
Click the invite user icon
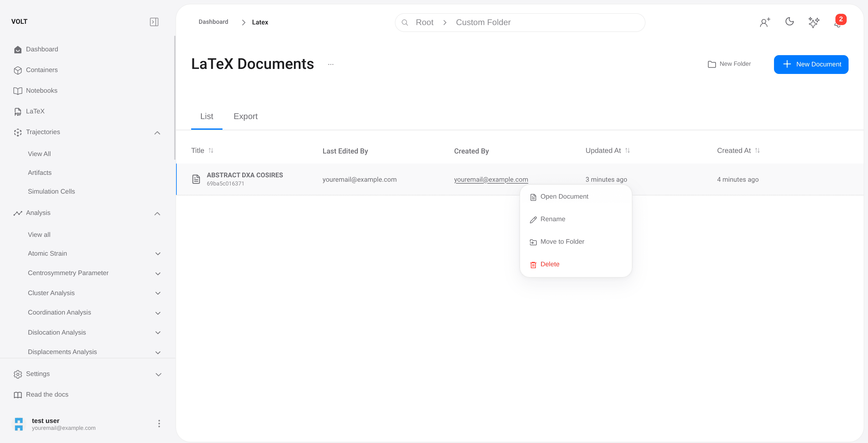pyautogui.click(x=765, y=22)
